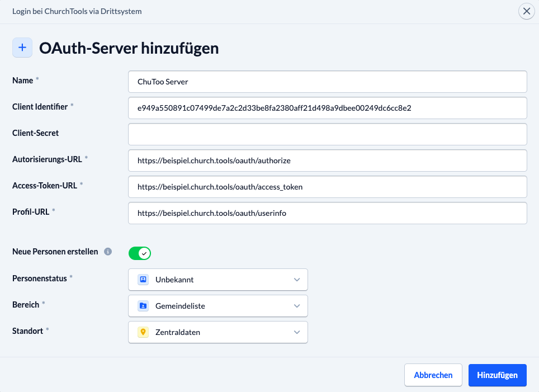This screenshot has height=392, width=539.
Task: Select the Client Identifier text field
Action: (x=328, y=108)
